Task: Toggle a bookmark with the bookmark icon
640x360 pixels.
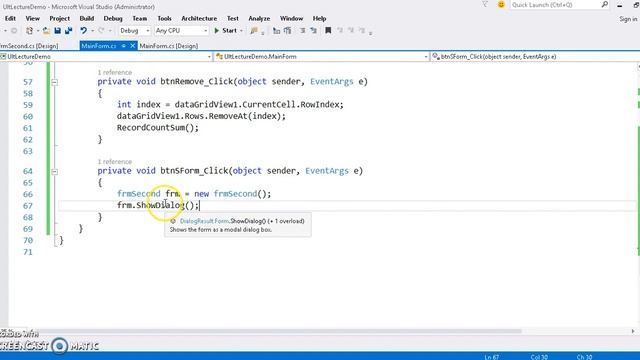Action: point(328,31)
